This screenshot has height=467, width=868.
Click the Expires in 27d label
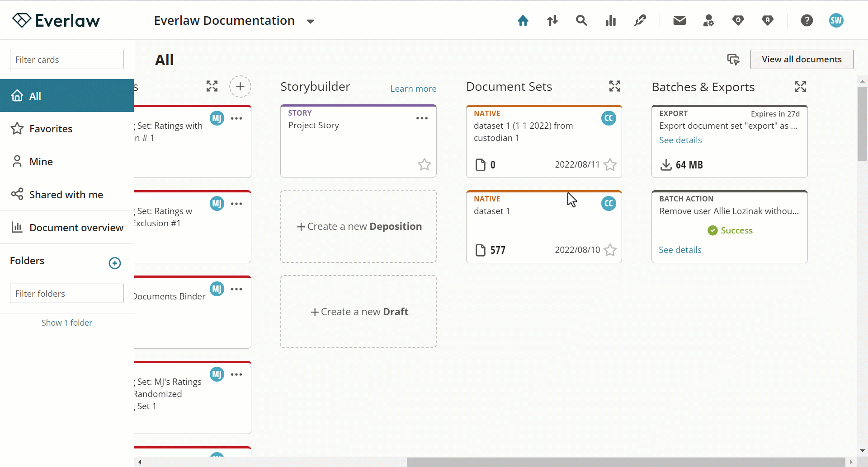pyautogui.click(x=775, y=114)
